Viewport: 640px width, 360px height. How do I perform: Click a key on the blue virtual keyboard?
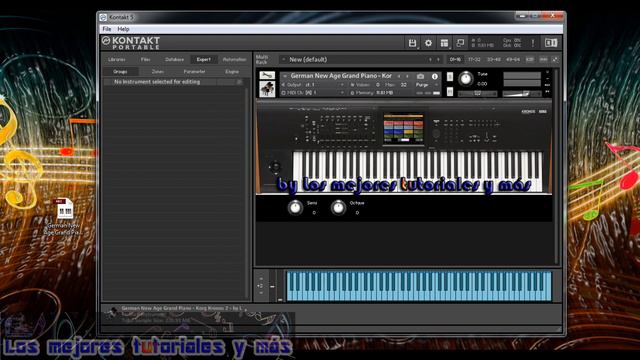coord(418,286)
